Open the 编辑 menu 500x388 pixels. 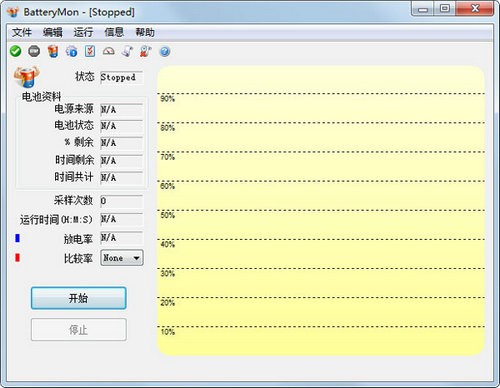click(52, 32)
